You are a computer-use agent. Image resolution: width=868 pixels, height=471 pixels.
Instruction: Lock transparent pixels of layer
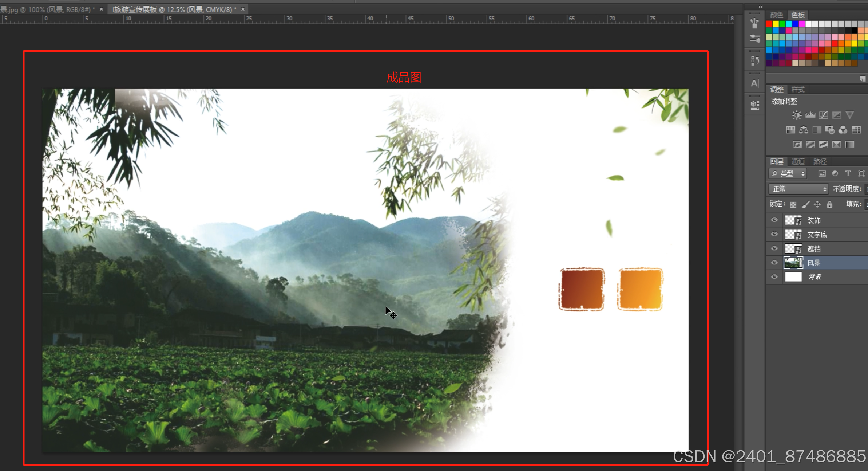pyautogui.click(x=793, y=204)
